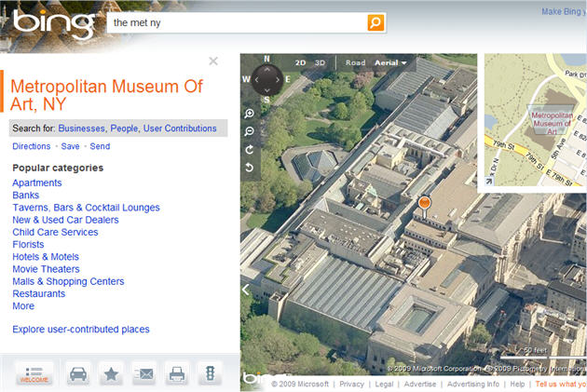The height and width of the screenshot is (392, 587).
Task: Search for People link
Action: pos(124,128)
